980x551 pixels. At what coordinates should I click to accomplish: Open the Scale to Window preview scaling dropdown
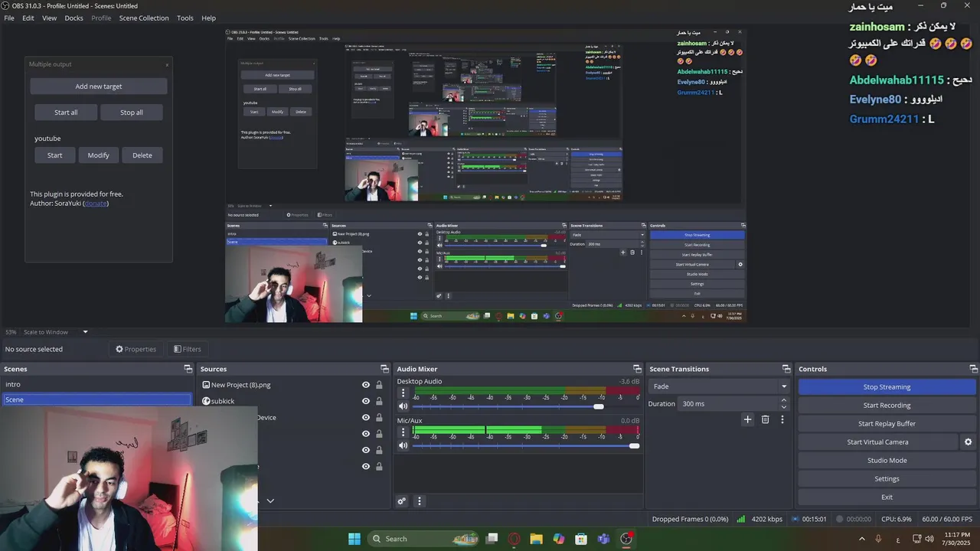pos(55,332)
